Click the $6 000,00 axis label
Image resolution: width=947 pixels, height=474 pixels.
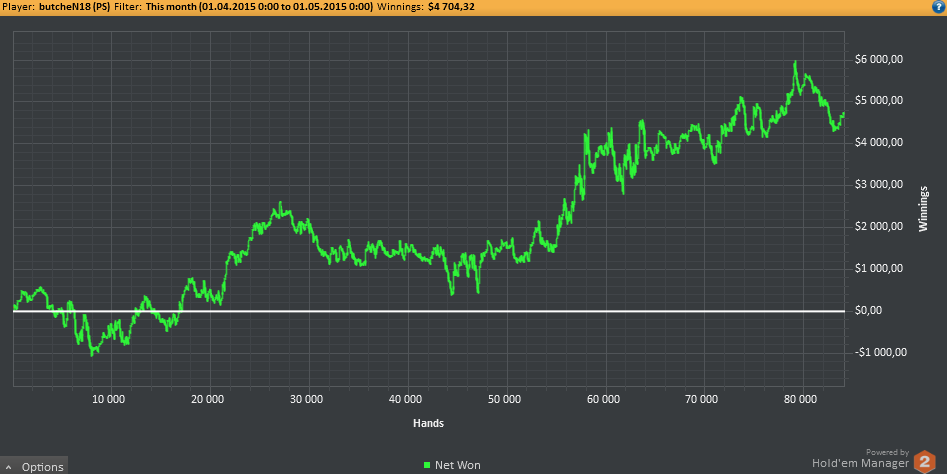tap(879, 59)
